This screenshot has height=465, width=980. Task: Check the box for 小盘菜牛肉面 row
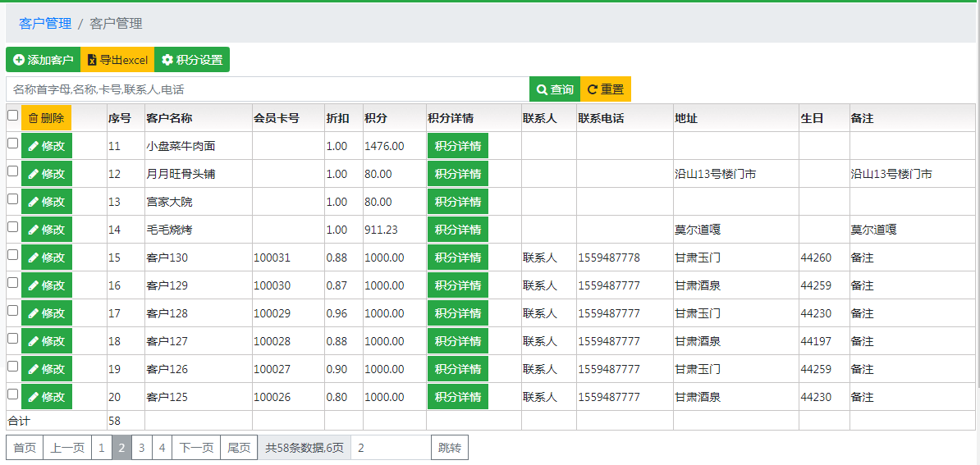(x=12, y=143)
